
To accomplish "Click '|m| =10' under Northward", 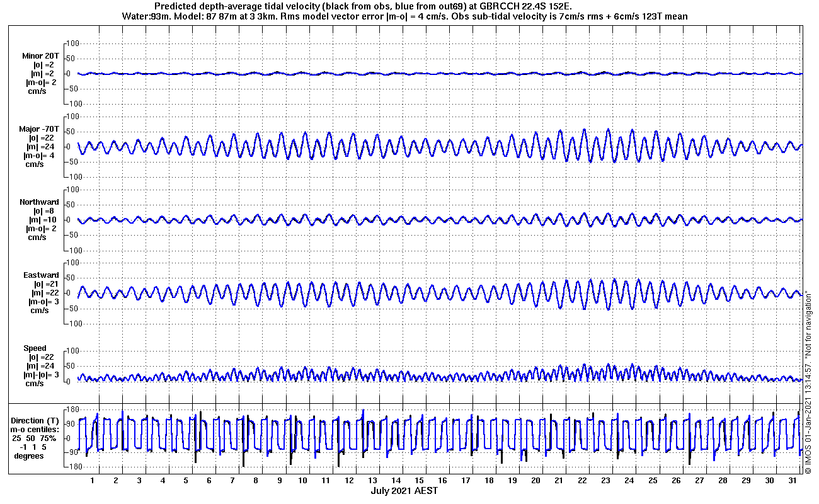I will tap(44, 220).
